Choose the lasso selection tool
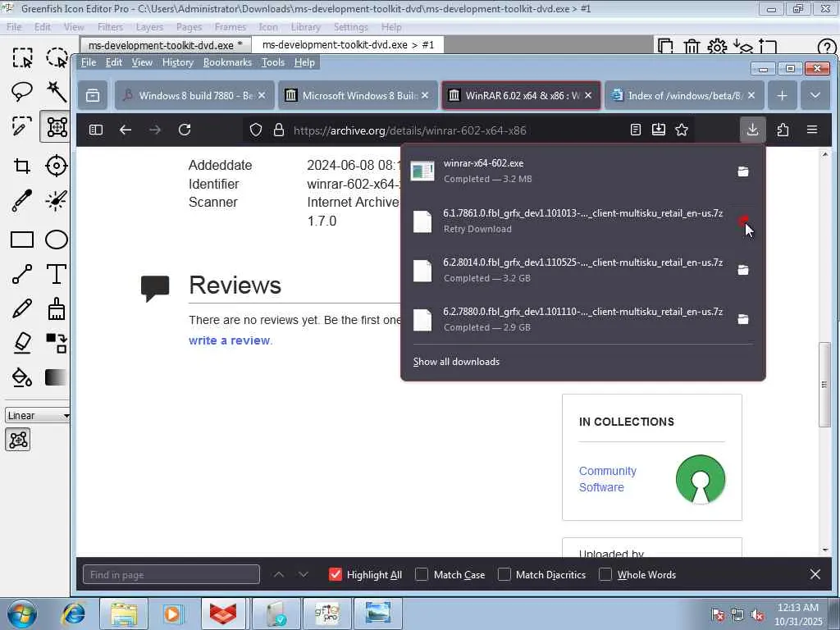This screenshot has width=840, height=630. (x=22, y=92)
